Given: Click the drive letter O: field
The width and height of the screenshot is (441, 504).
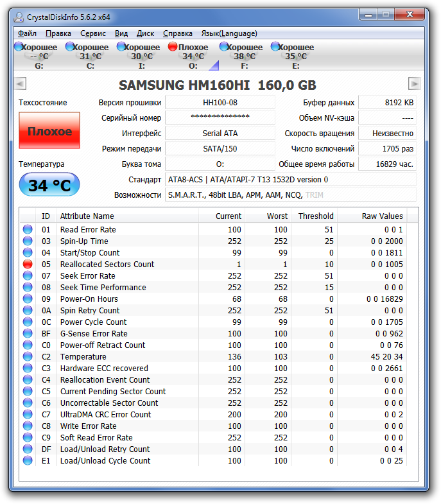Looking at the screenshot, I should [x=220, y=164].
